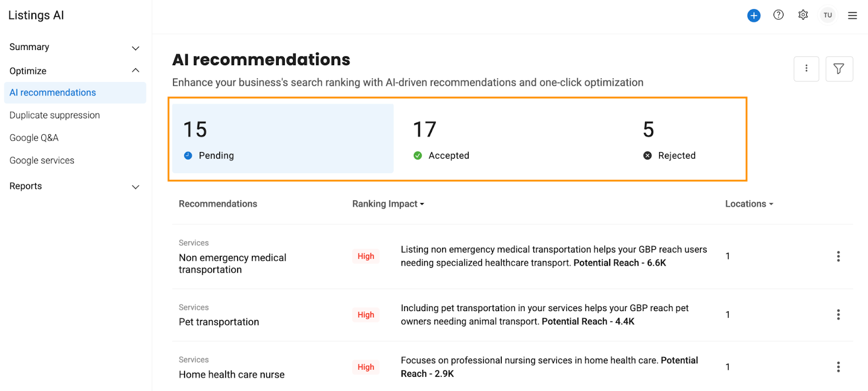Open the Locations column dropdown
This screenshot has height=391, width=868.
(x=749, y=204)
